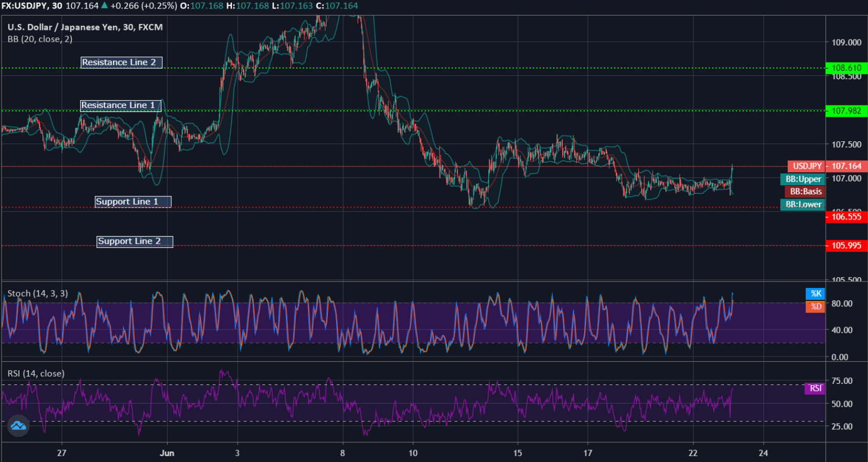Screen dimensions: 868x462
Task: Click the 105.995 red price tag
Action: pos(847,246)
